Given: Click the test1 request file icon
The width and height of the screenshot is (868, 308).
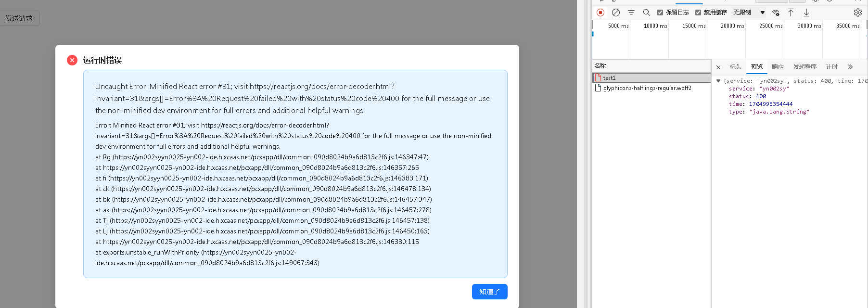Looking at the screenshot, I should [x=598, y=77].
